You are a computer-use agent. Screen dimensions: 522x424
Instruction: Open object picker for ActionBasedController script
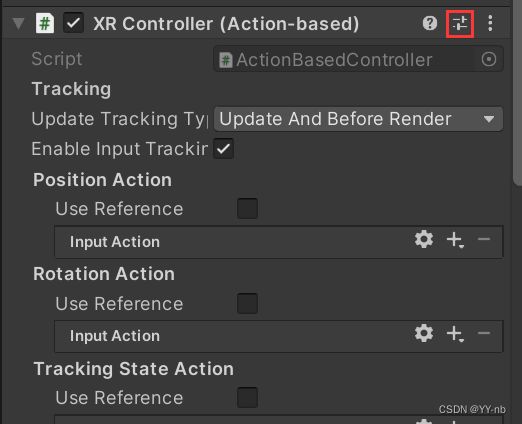click(489, 59)
